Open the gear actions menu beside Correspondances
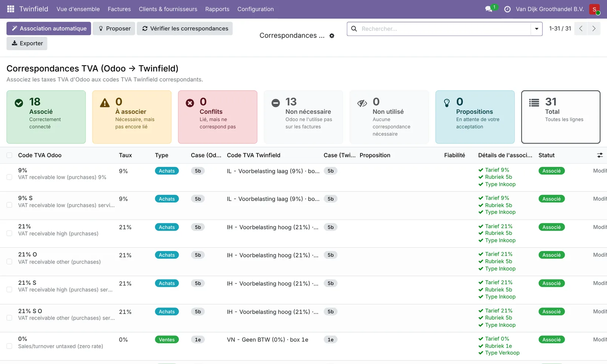This screenshot has height=364, width=607. pyautogui.click(x=332, y=36)
